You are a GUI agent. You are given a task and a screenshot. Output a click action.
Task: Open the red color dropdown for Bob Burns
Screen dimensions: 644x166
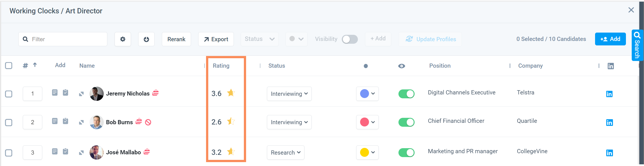(367, 122)
